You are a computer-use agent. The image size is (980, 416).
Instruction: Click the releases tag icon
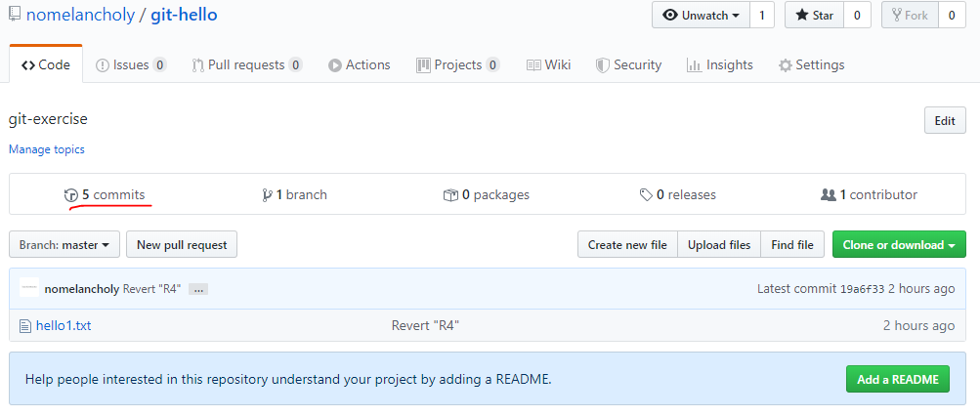(646, 195)
